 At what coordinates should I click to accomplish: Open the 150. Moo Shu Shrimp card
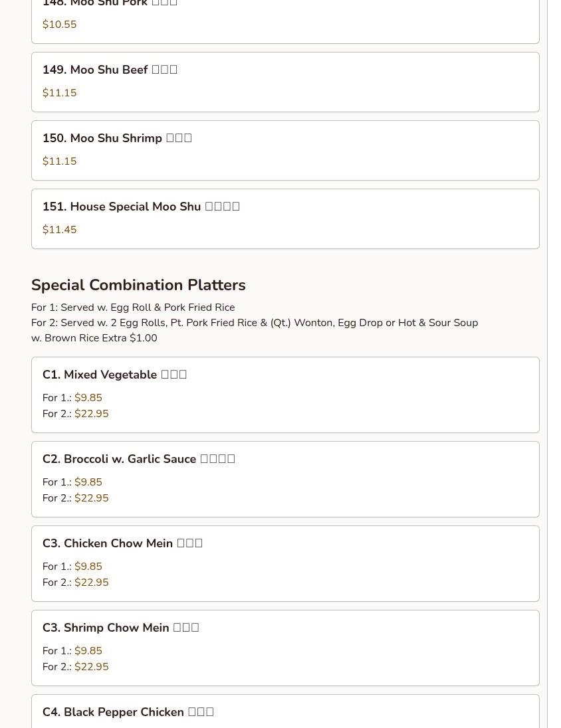coord(285,150)
